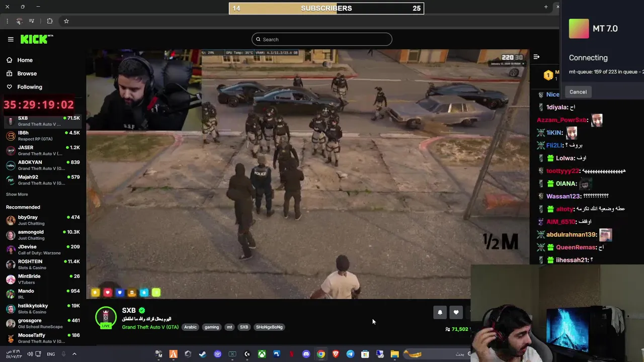Open Telegram from the taskbar
644x362 pixels.
pos(350,354)
